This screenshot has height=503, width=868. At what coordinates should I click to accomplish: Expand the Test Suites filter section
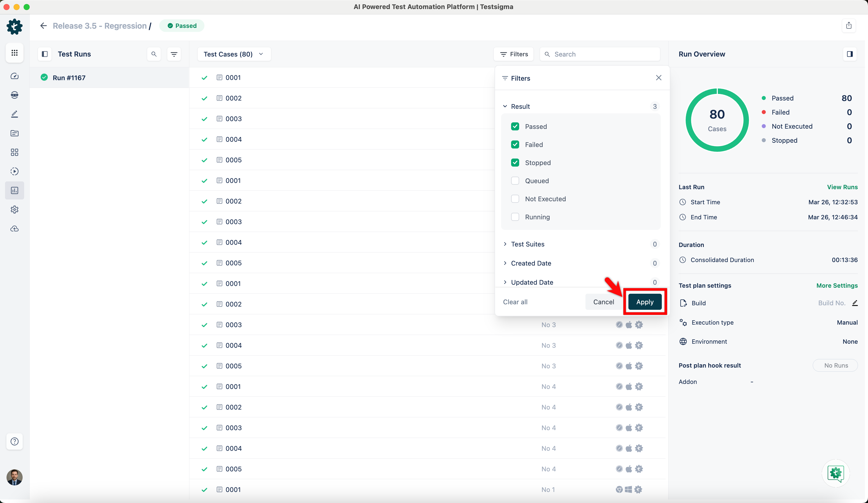click(505, 244)
